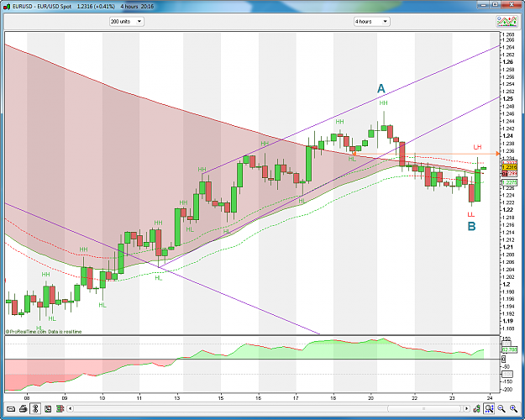Open the '4 hours' timeframe dropdown
The image size is (525, 420).
(371, 22)
